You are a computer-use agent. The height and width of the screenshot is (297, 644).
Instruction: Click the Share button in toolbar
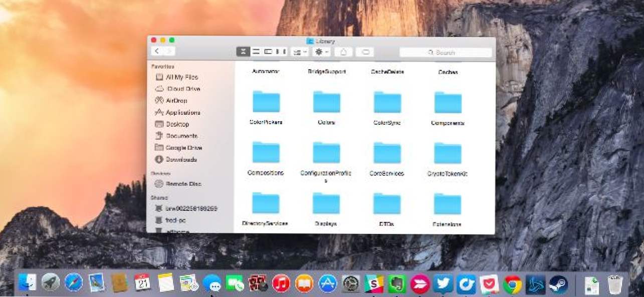[343, 52]
